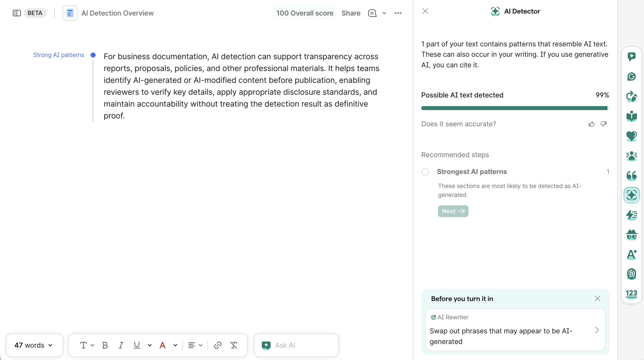644x360 pixels.
Task: Click the 100 Overall score button
Action: click(x=305, y=13)
